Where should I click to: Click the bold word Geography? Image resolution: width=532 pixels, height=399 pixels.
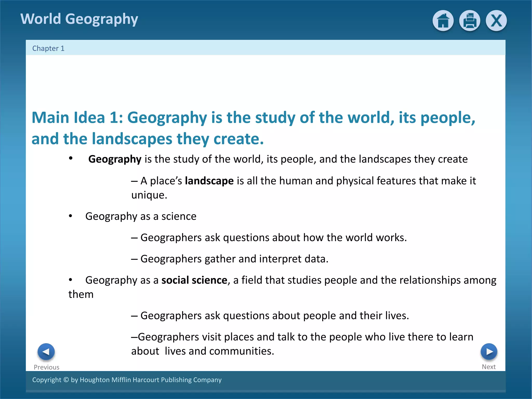coord(115,159)
